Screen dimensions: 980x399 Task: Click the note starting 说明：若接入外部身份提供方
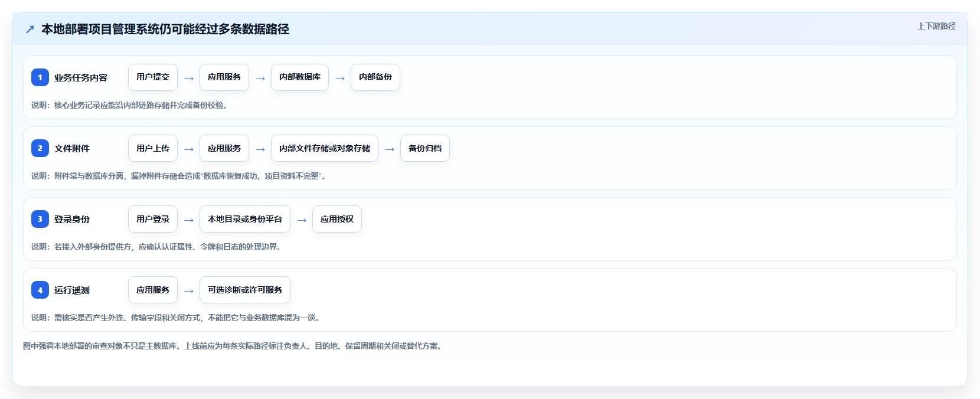click(x=158, y=247)
